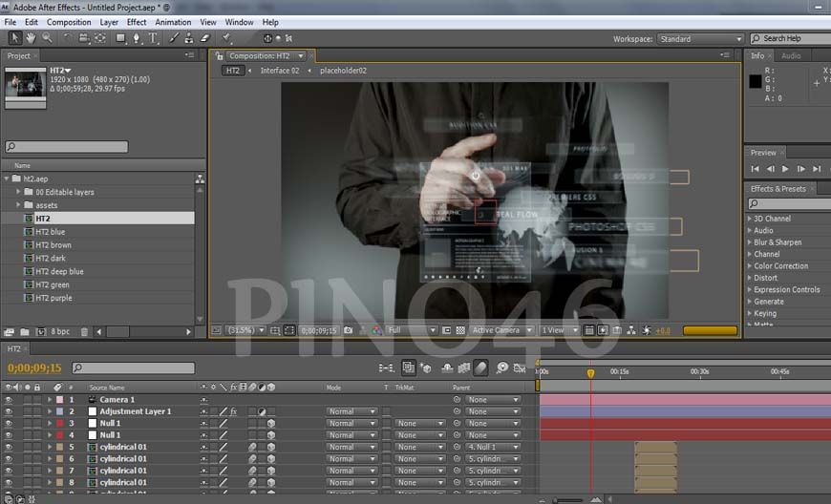Open Parent dropdown for Camera 1

click(x=493, y=400)
